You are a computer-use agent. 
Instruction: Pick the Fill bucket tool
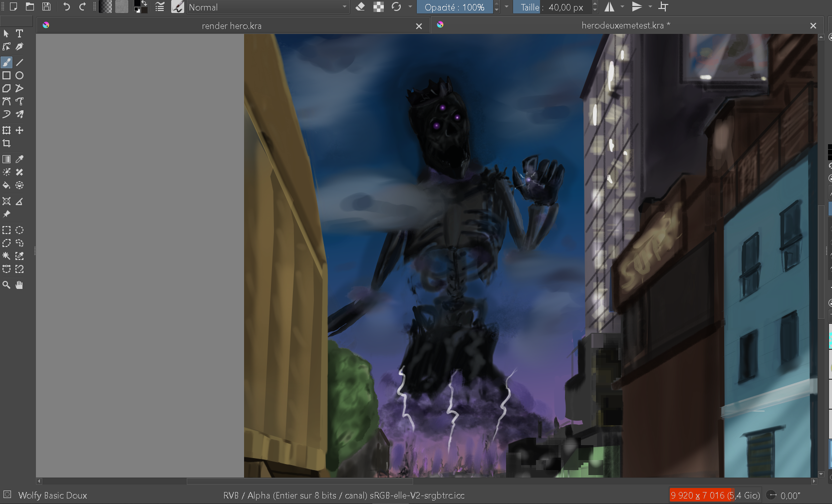click(6, 185)
